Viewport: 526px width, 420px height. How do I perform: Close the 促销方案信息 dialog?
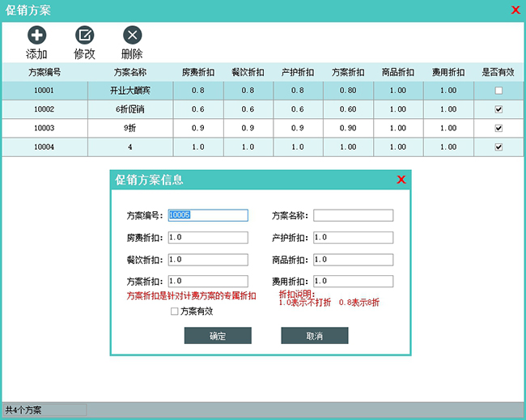(x=401, y=180)
